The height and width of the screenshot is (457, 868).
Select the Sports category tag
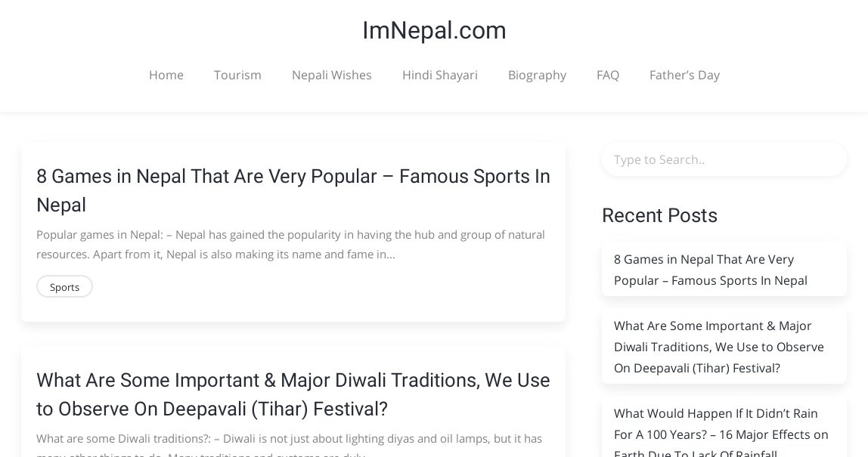coord(64,286)
